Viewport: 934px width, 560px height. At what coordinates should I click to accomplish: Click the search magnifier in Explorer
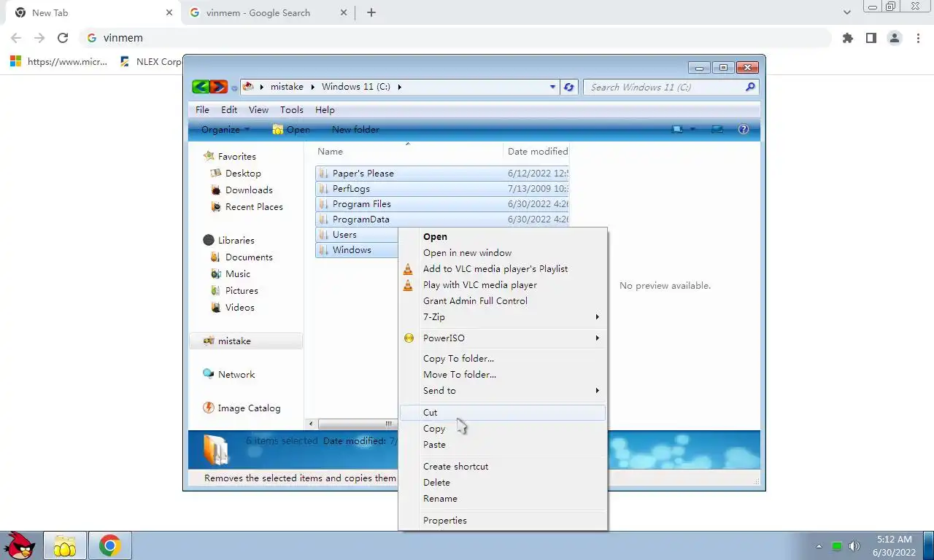(750, 87)
